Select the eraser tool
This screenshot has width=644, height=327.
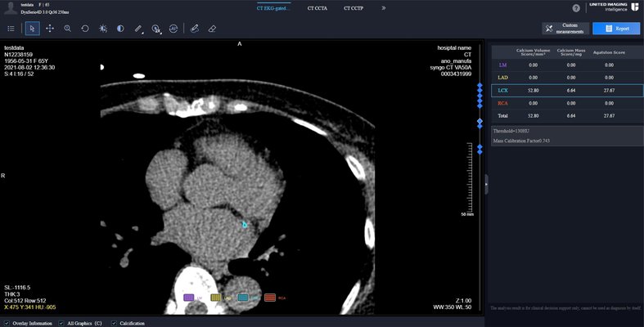(212, 29)
